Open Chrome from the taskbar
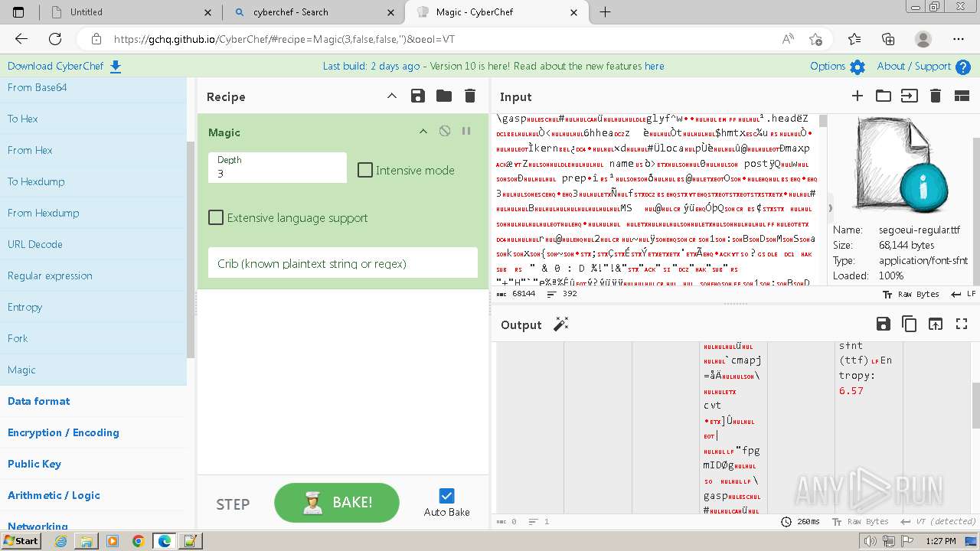This screenshot has height=551, width=980. click(138, 541)
